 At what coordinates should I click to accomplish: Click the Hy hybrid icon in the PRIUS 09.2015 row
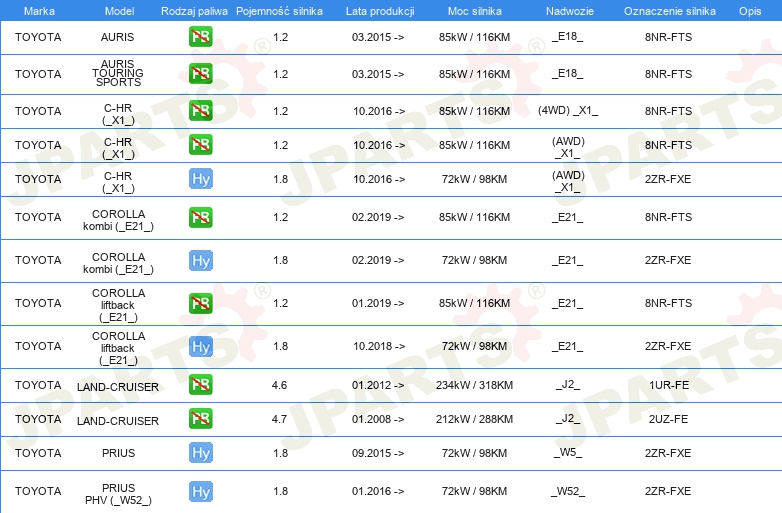[200, 453]
